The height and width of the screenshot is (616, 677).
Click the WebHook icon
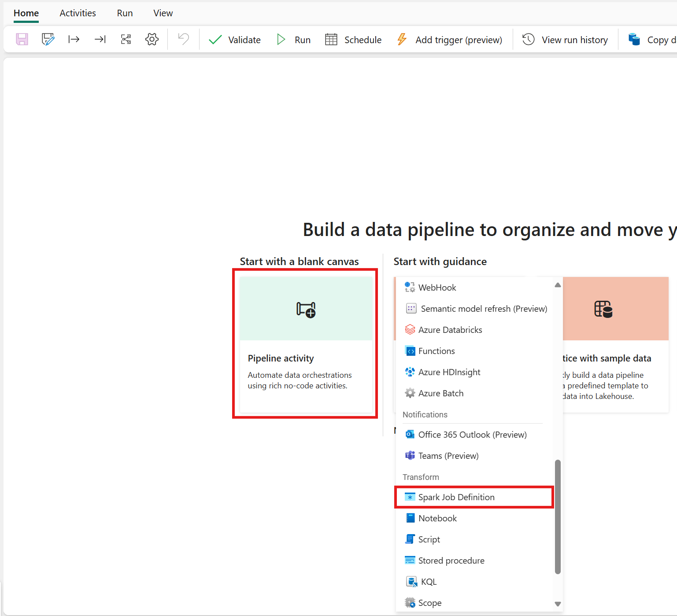coord(410,288)
